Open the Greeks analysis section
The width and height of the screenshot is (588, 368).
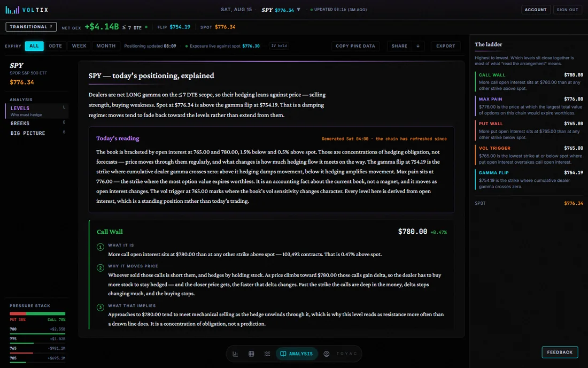[37, 124]
